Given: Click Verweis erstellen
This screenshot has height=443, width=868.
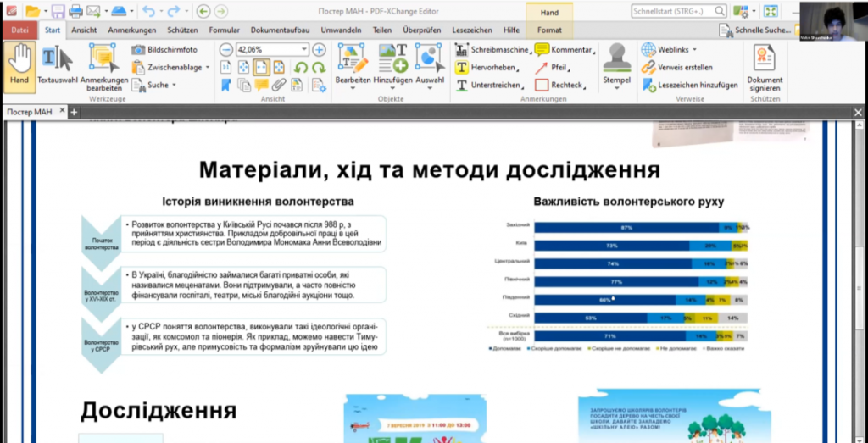Looking at the screenshot, I should tap(676, 68).
